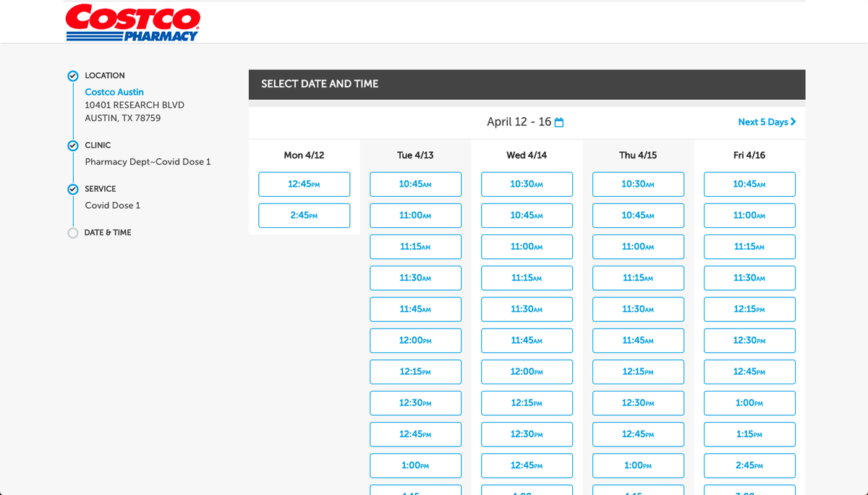Select Tuesday 4/13 11:15AM appointment
Screen dimensions: 868x495
point(415,247)
